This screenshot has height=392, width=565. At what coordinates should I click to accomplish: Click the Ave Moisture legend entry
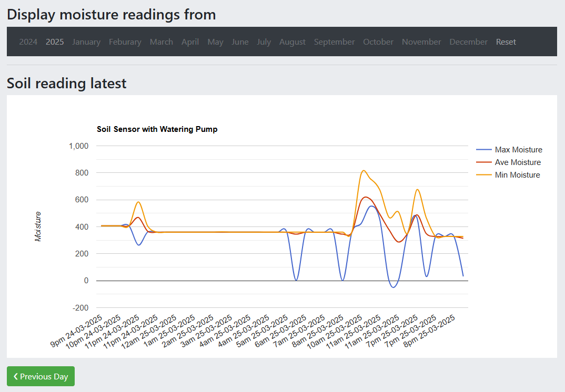click(518, 162)
